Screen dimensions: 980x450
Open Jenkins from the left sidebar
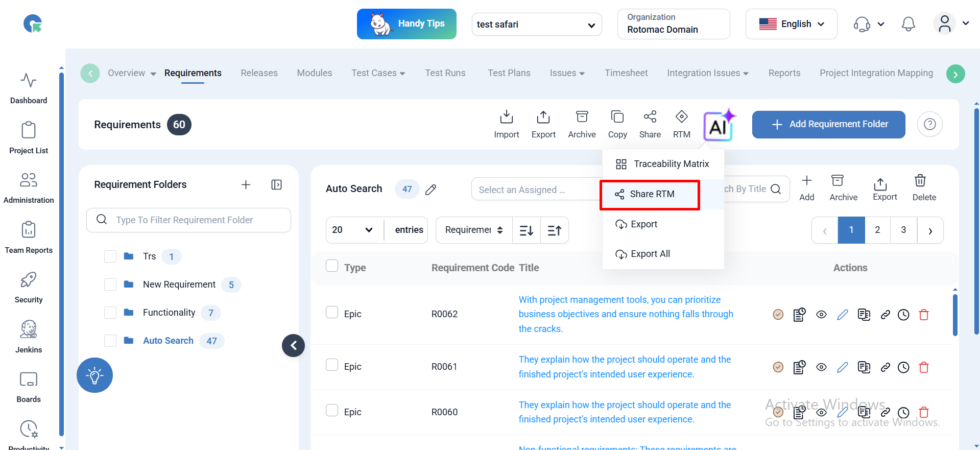pyautogui.click(x=29, y=336)
